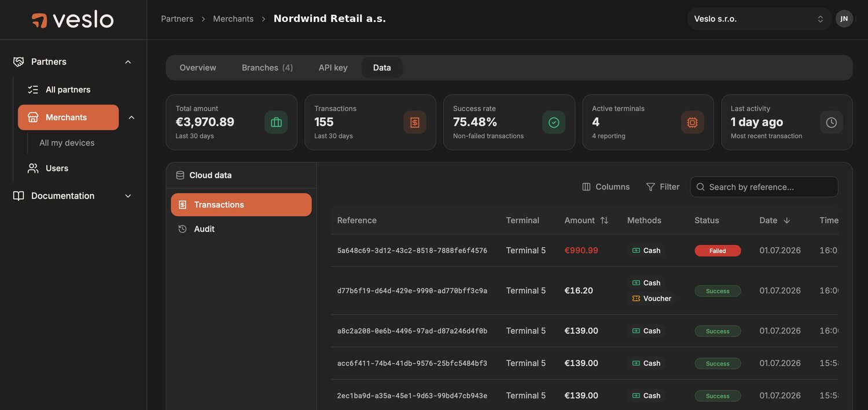Click the Transactions card receipt icon
This screenshot has height=410, width=868.
tap(415, 123)
